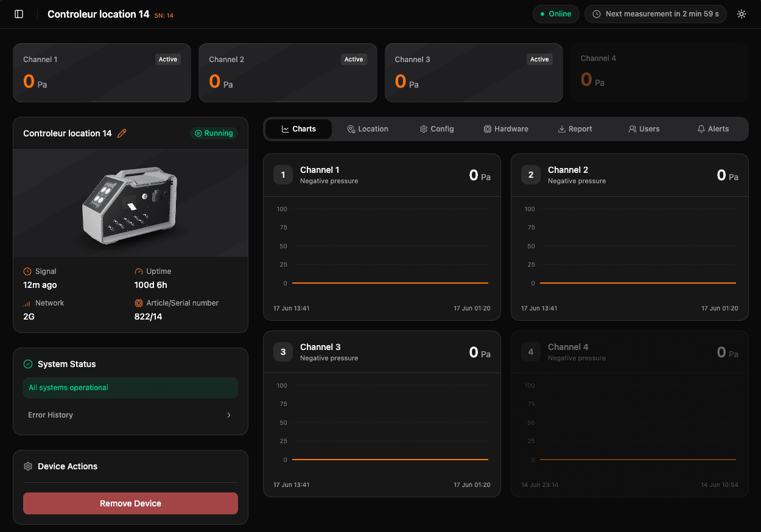Click the number 1 badge on Channel 1 chart

[283, 175]
